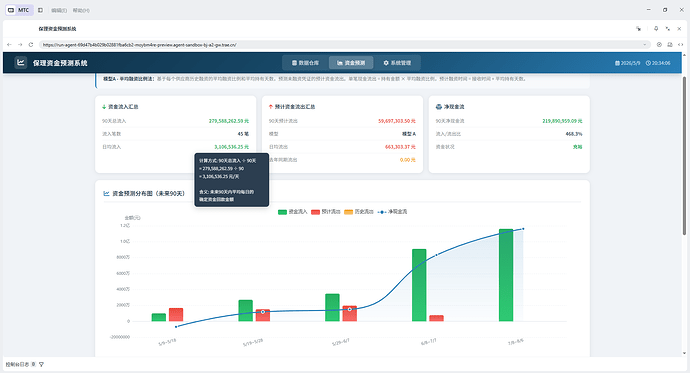
Task: Click the chart logo beside 保理资金预测系统
Action: coord(21,62)
